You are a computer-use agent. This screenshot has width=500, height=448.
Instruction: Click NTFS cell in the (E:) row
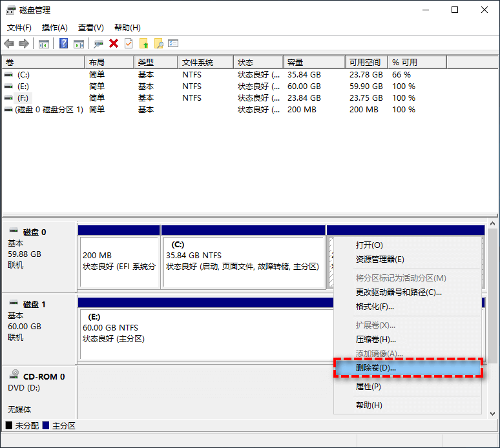[192, 87]
